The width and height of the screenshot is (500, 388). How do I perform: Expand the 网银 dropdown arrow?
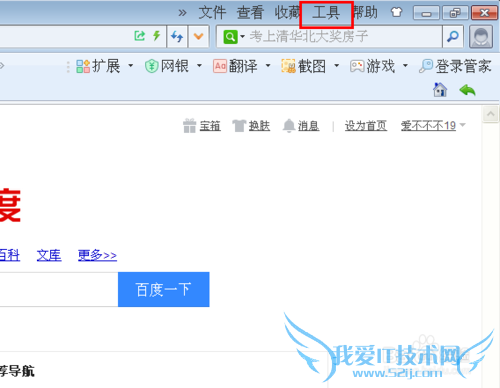(x=199, y=66)
